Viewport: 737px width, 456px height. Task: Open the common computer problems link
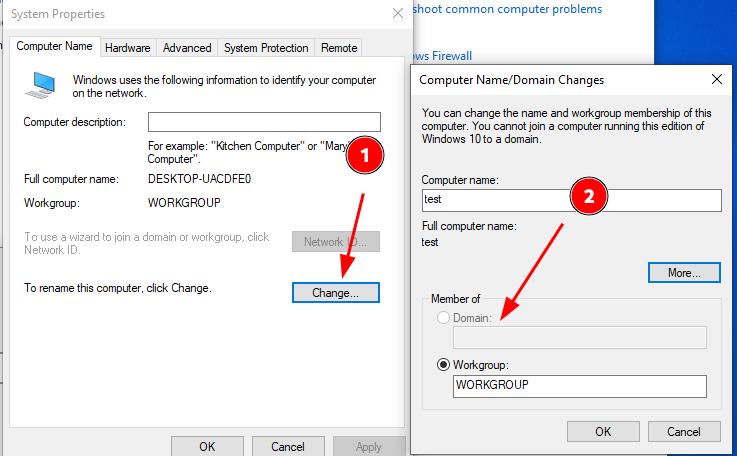coord(507,9)
